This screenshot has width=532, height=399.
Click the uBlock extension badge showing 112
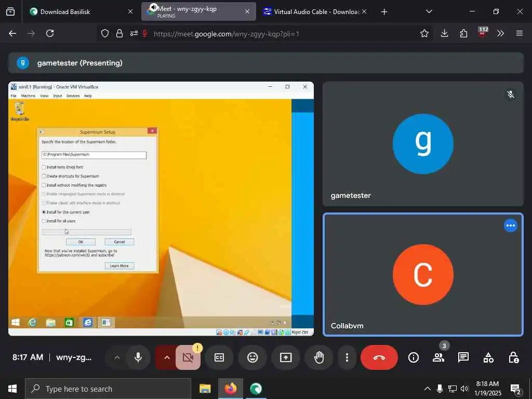[483, 32]
